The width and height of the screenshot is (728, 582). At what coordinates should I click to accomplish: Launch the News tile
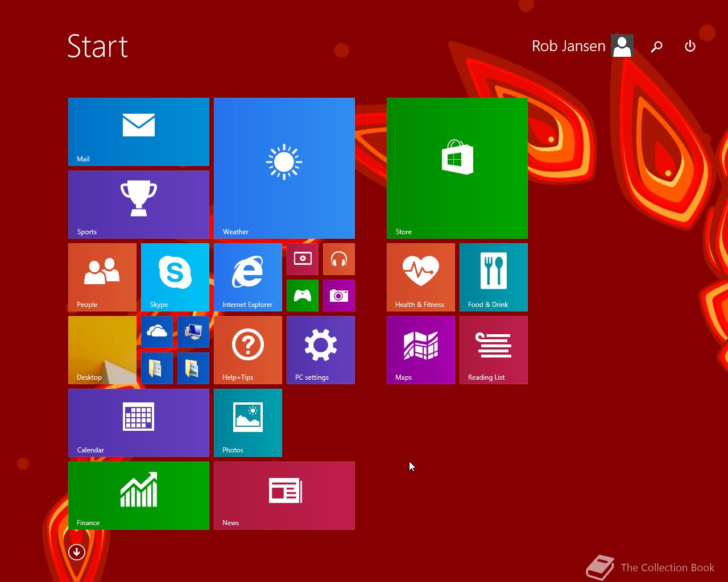(284, 496)
